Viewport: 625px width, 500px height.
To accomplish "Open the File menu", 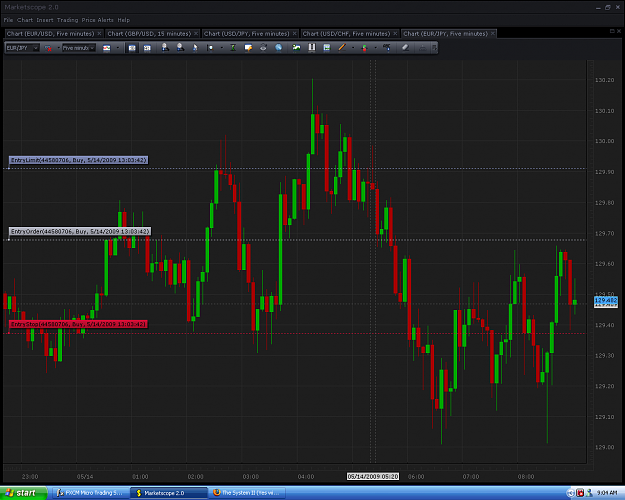I will tap(8, 20).
